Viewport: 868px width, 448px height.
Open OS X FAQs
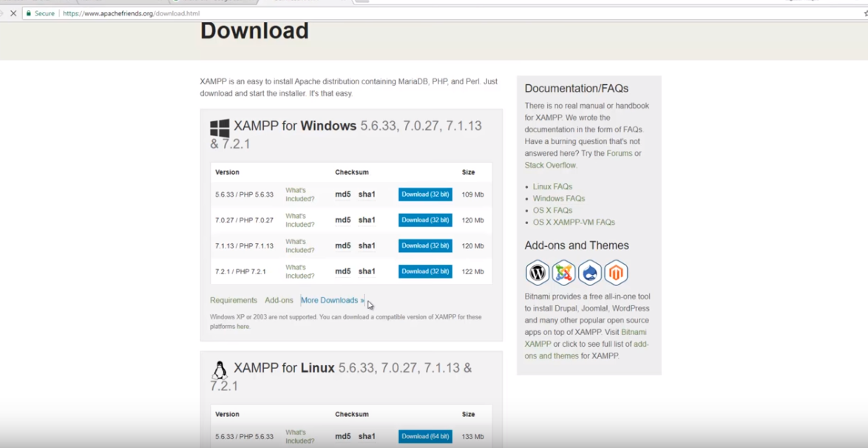[552, 211]
